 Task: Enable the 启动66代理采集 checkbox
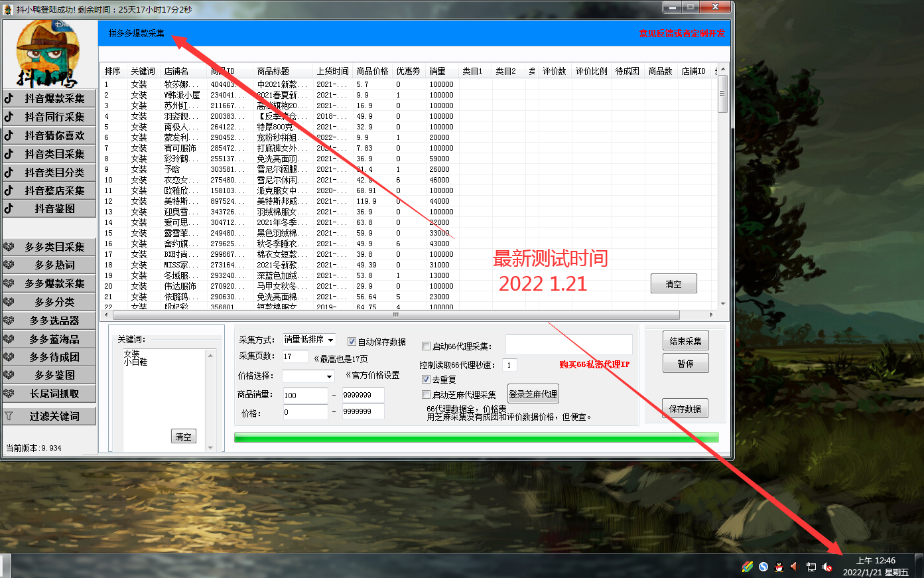(427, 346)
